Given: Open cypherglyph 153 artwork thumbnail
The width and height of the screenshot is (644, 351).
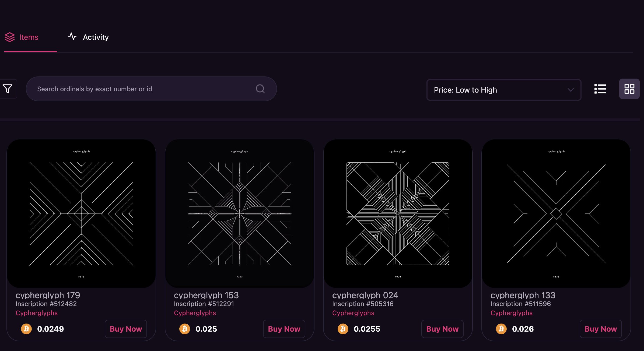Looking at the screenshot, I should click(x=240, y=214).
